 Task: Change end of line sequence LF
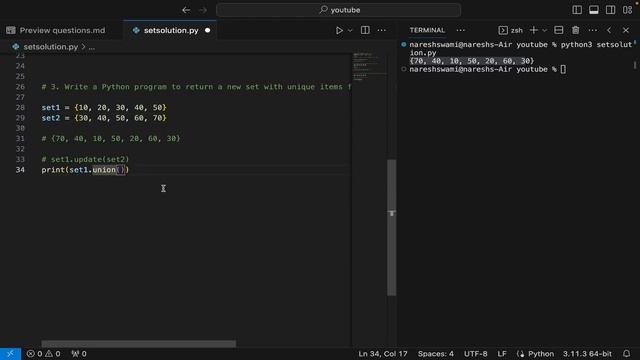pyautogui.click(x=502, y=354)
